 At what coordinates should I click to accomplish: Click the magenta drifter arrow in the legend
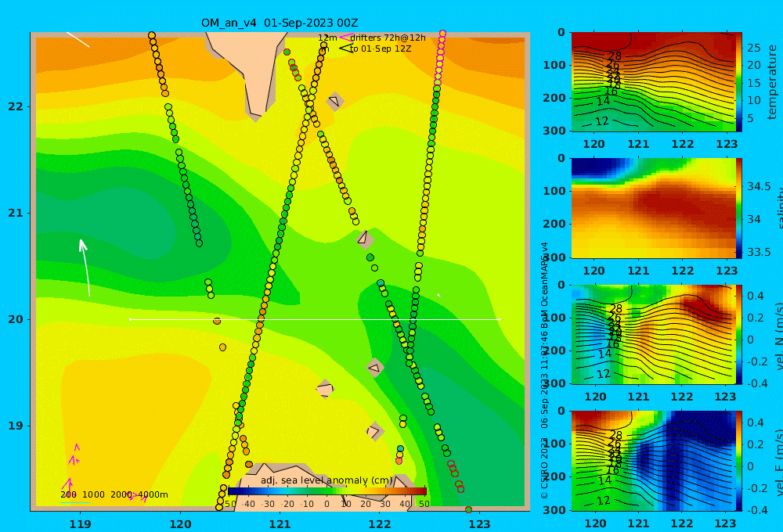(x=345, y=37)
